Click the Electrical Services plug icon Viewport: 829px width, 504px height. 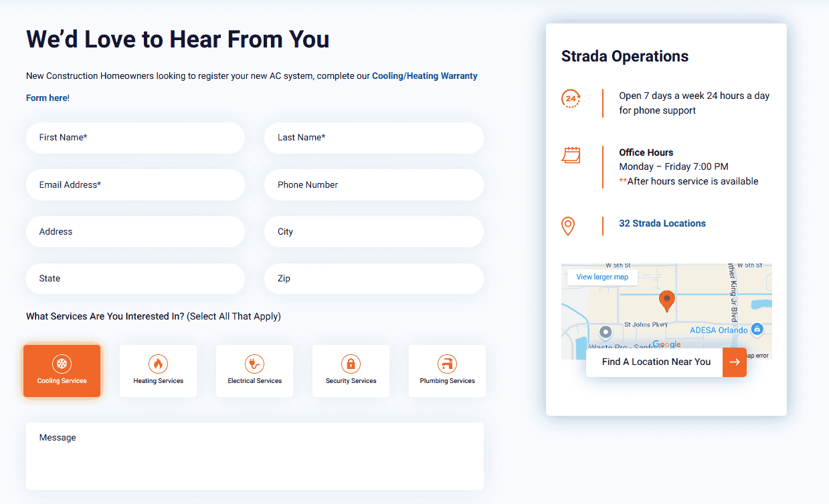pyautogui.click(x=254, y=364)
